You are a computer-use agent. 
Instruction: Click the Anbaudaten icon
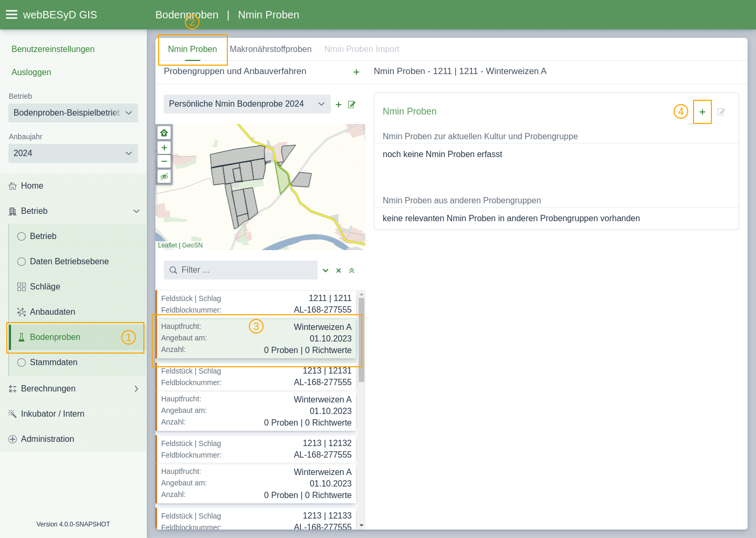pos(22,312)
